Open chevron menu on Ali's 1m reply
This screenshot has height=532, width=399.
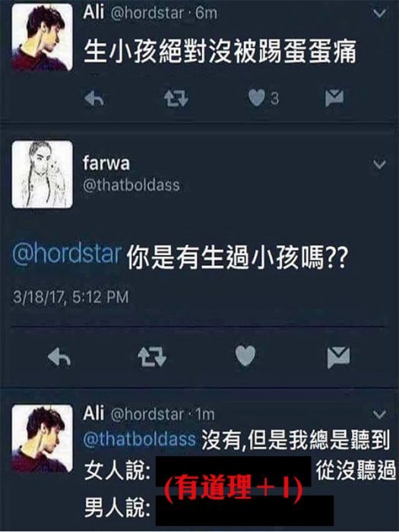click(x=379, y=414)
